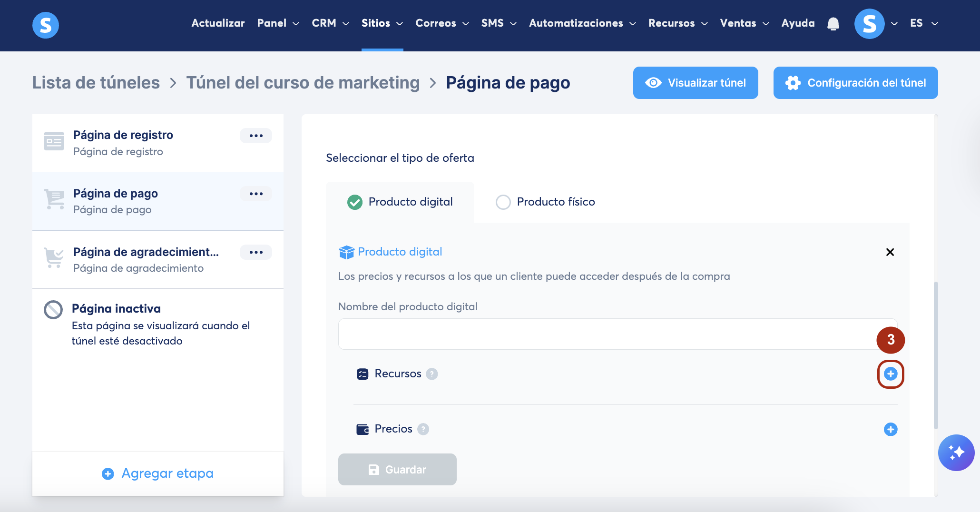Click the Nombre del producto digital field
Screen dimensions: 980x512
(x=617, y=334)
